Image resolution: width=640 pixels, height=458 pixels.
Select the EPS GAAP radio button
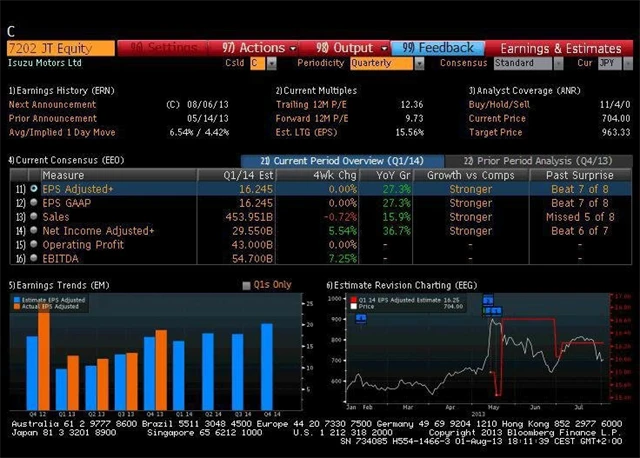tap(33, 202)
